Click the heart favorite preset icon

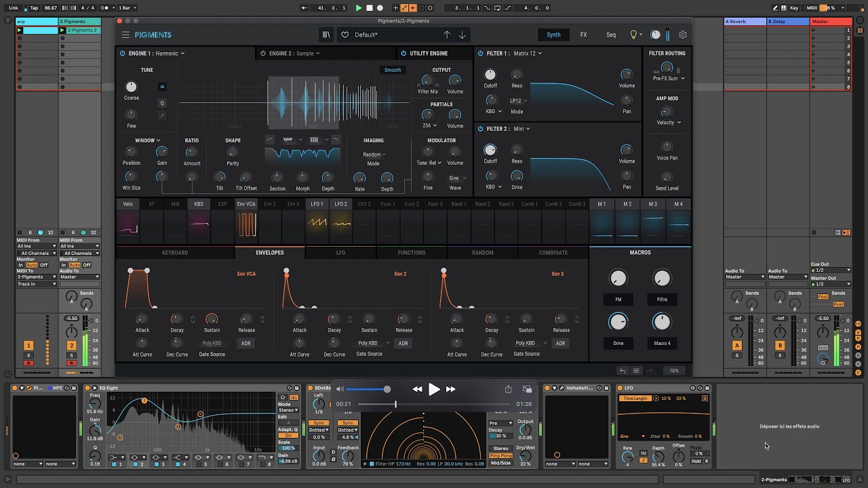pos(344,35)
